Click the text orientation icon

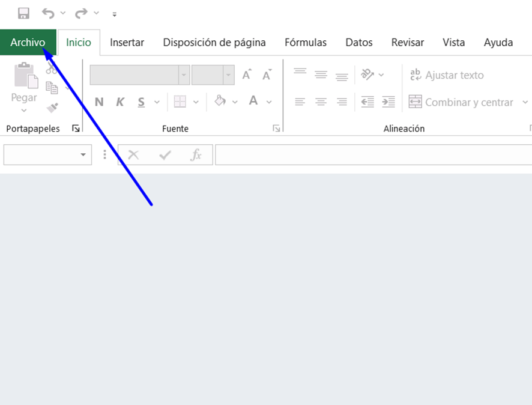click(x=367, y=75)
